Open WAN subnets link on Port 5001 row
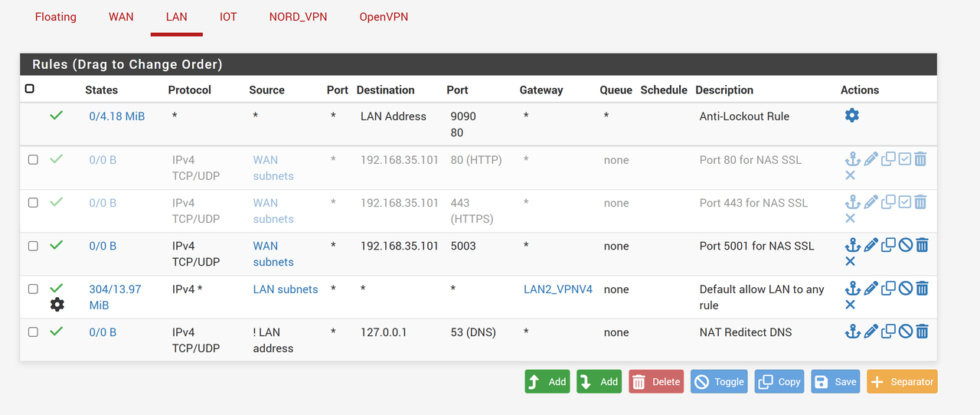This screenshot has height=415, width=980. (273, 253)
